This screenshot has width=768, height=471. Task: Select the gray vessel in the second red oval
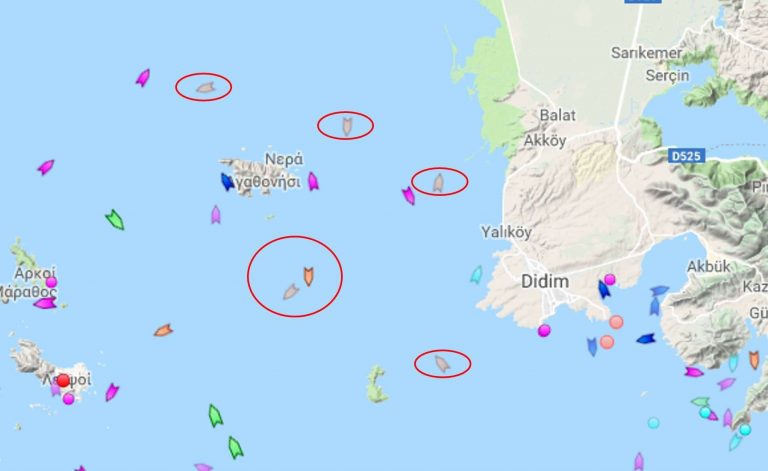[347, 126]
